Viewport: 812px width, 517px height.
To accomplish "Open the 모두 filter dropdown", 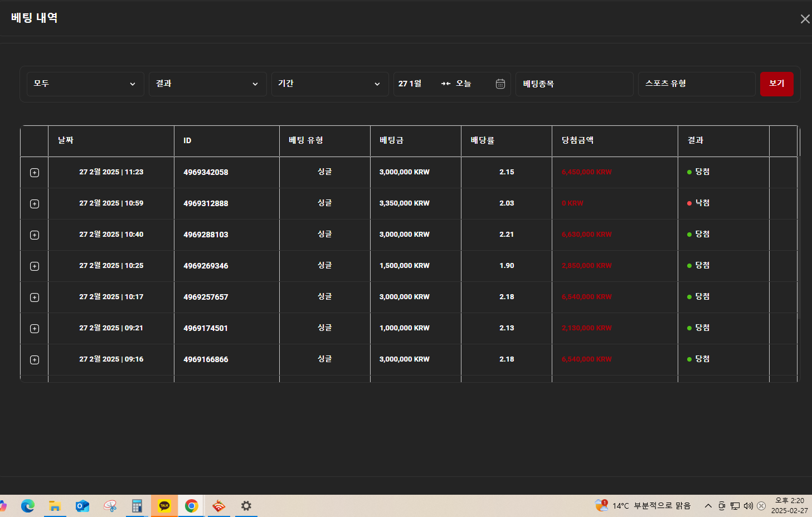I will [x=85, y=84].
